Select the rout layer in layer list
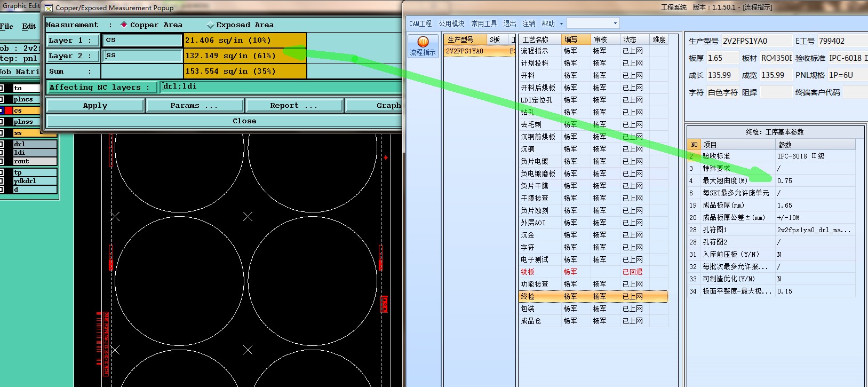This screenshot has width=868, height=387. coord(35,161)
